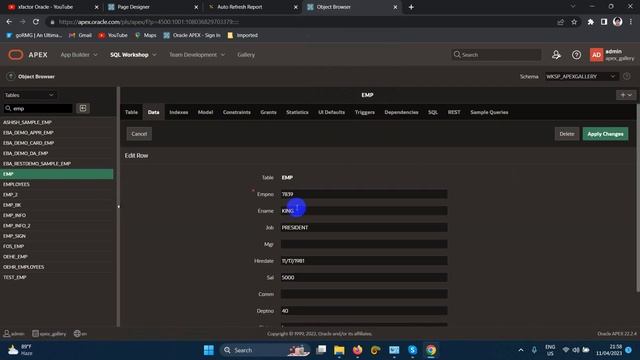
Task: Open Windows Start menu
Action: pos(209,350)
